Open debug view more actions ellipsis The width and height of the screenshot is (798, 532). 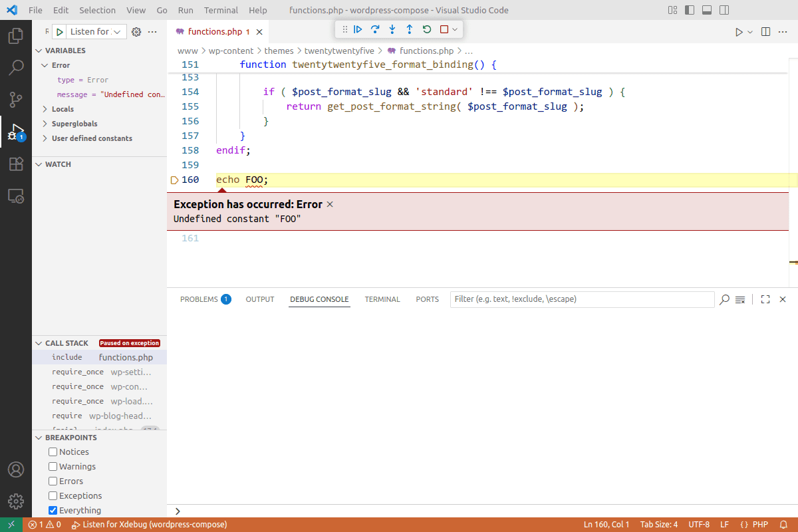click(x=152, y=31)
